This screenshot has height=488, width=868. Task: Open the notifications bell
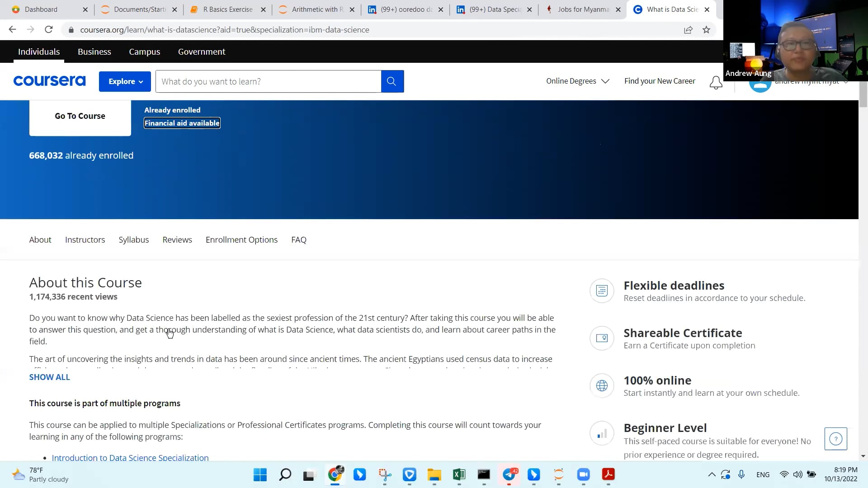716,82
